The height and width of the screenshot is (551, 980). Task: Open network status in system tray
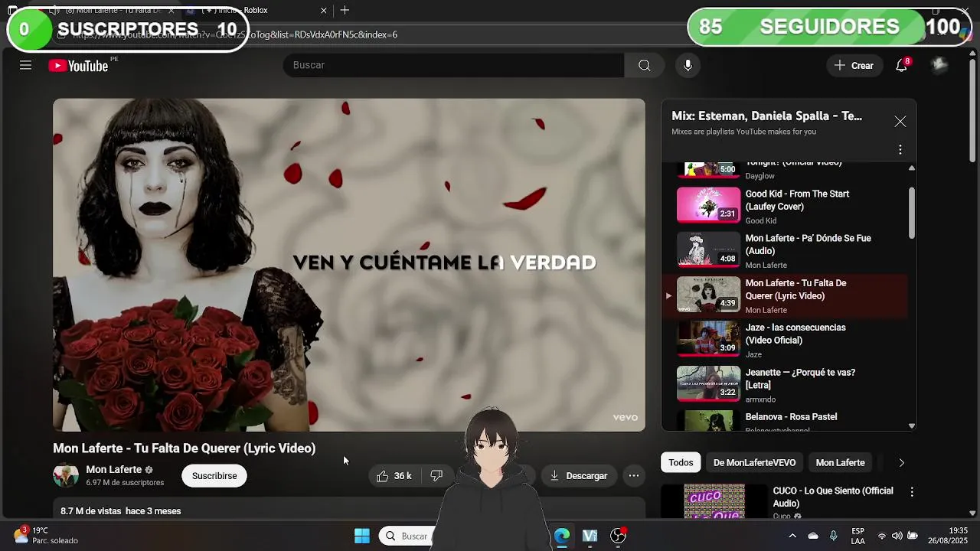881,536
